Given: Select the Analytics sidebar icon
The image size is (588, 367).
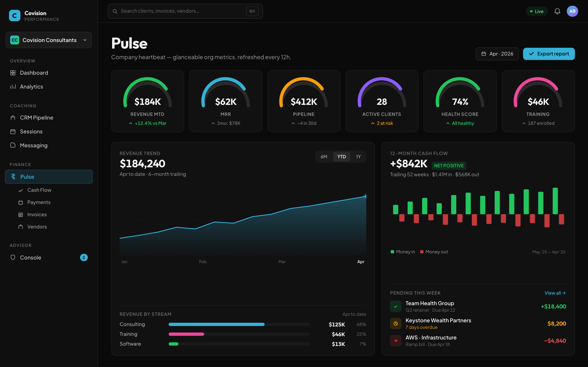Looking at the screenshot, I should 13,86.
